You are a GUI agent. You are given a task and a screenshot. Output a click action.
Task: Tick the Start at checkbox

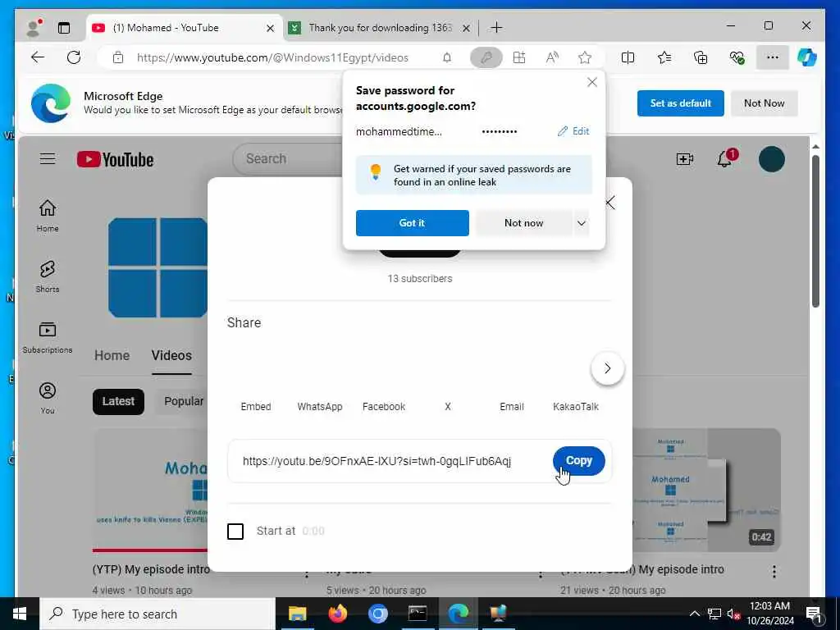[x=235, y=531]
